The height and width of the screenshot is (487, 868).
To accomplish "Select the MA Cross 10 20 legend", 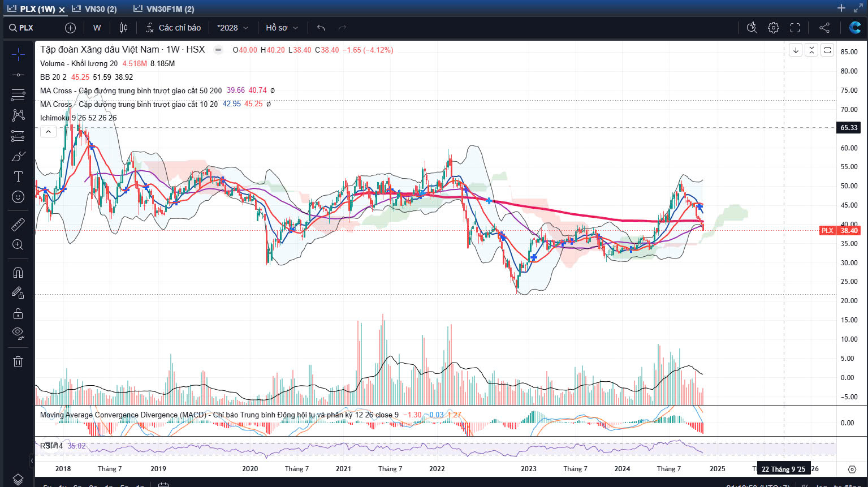I will (x=128, y=104).
